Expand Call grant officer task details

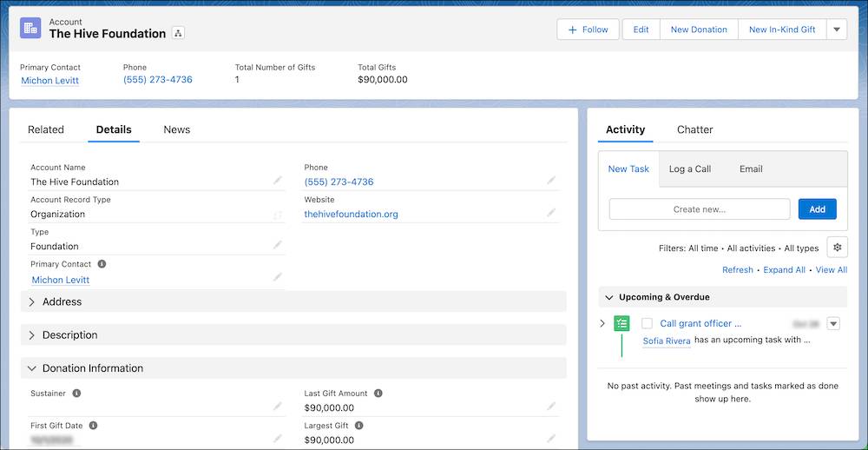coord(603,324)
